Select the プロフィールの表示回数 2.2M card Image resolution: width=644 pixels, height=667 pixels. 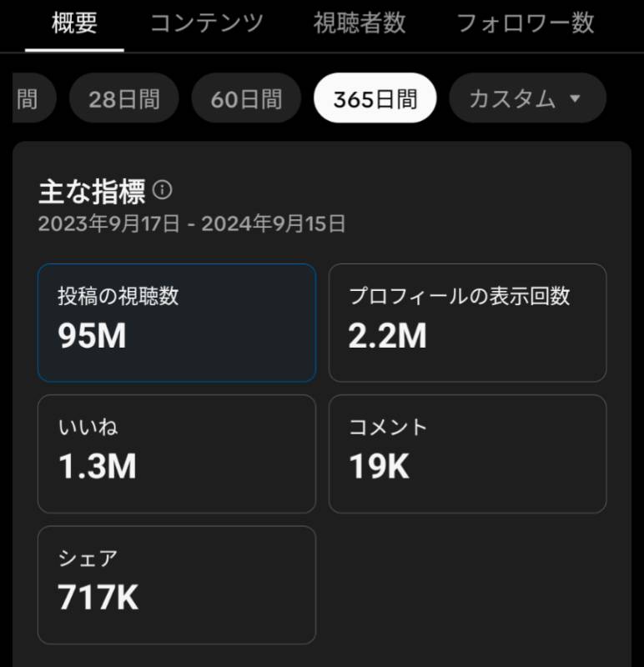click(467, 323)
